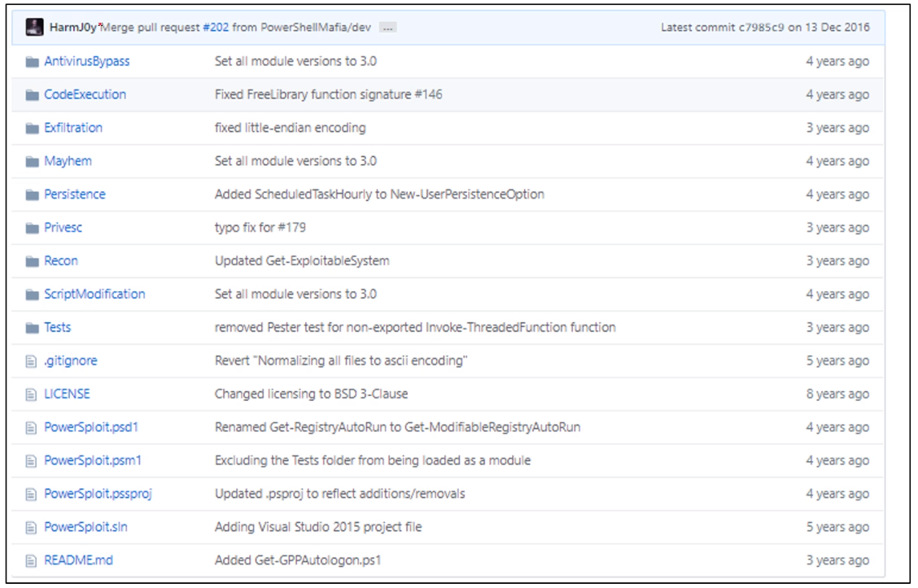Viewport: 918px width, 588px height.
Task: Click the HarmJ0y user avatar
Action: (x=34, y=27)
